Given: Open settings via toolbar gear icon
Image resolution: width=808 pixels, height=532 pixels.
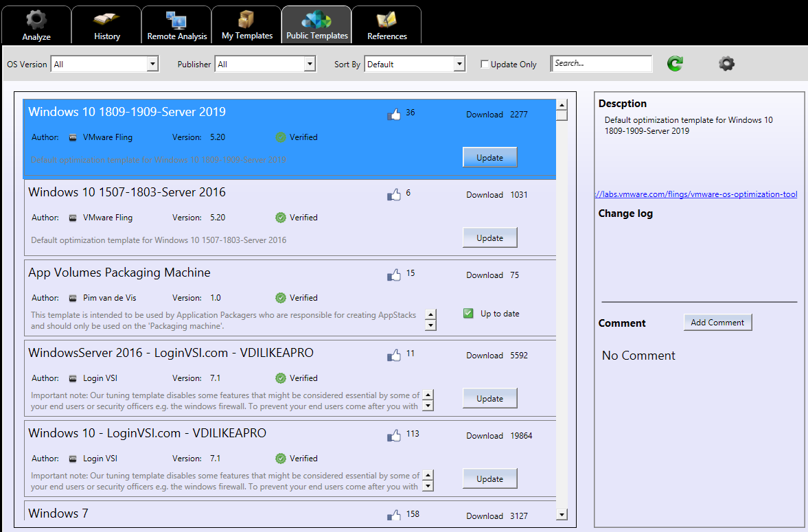Looking at the screenshot, I should pyautogui.click(x=726, y=63).
